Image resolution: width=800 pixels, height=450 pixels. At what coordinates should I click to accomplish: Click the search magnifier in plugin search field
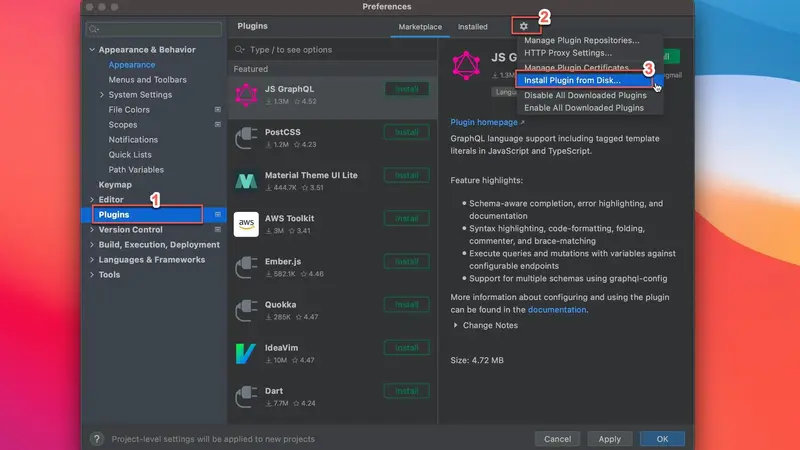[x=239, y=49]
